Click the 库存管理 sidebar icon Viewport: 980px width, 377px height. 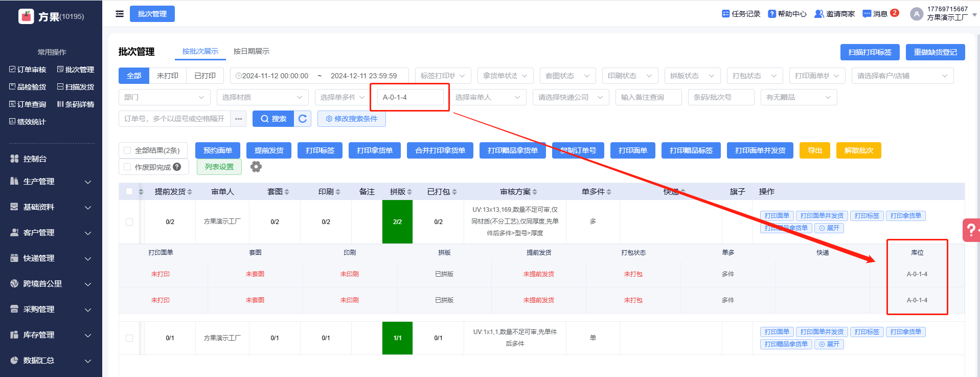point(14,335)
